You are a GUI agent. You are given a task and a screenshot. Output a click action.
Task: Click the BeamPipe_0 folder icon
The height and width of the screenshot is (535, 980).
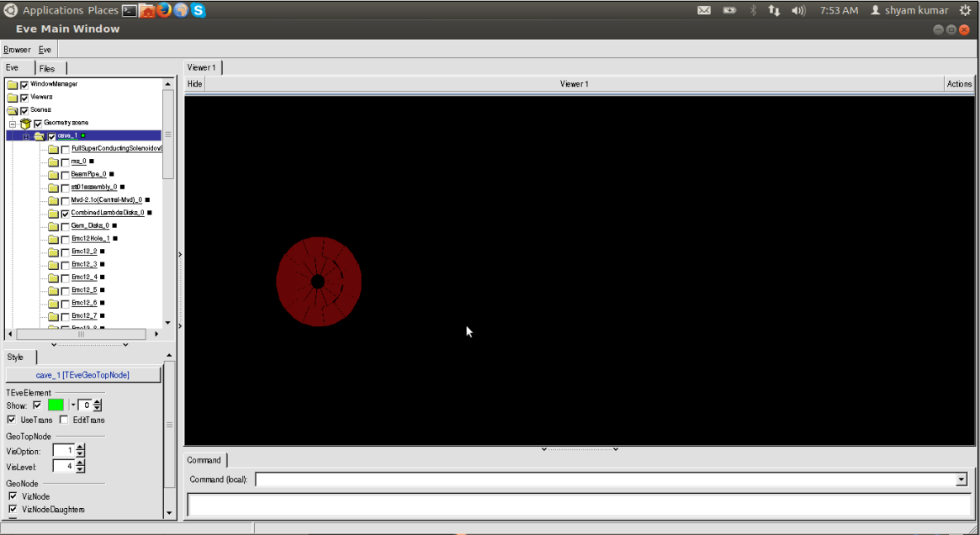point(53,174)
